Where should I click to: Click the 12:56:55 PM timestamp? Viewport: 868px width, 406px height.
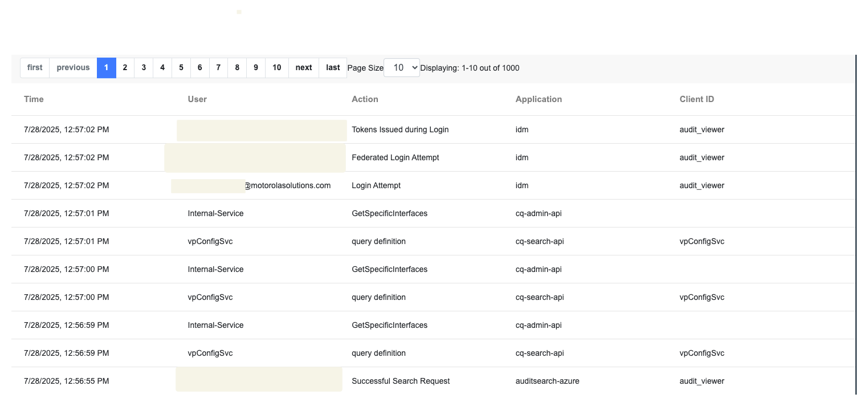[x=66, y=381]
